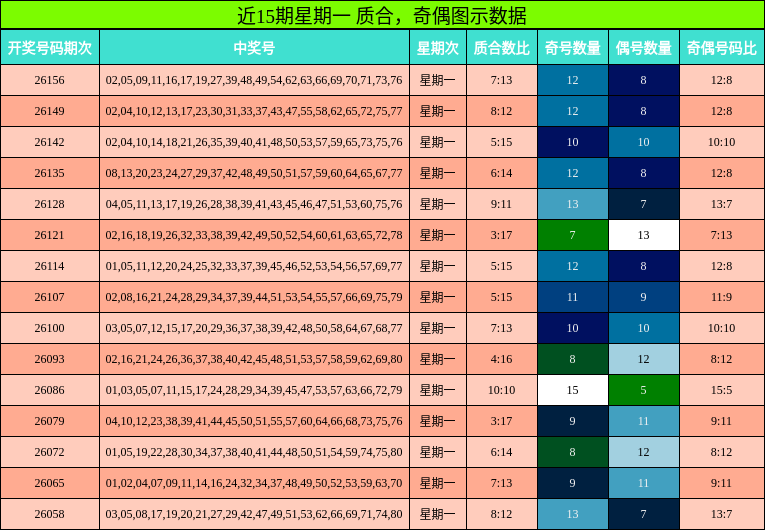Click winning numbers of issue 26156
This screenshot has height=530, width=765.
(254, 80)
